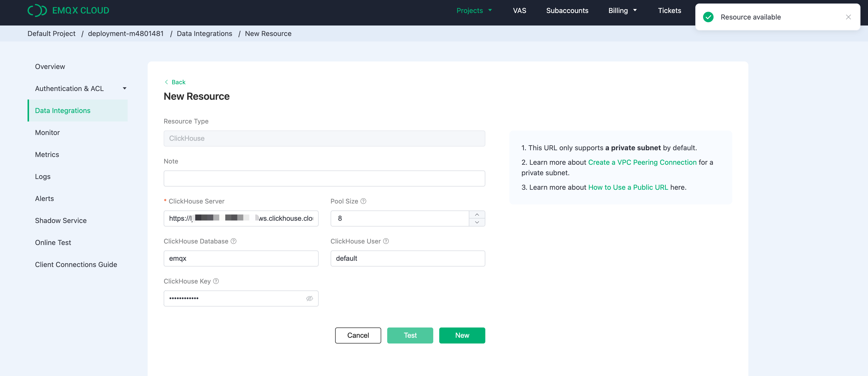Click the question mark icon next to ClickHouse Database

[234, 241]
